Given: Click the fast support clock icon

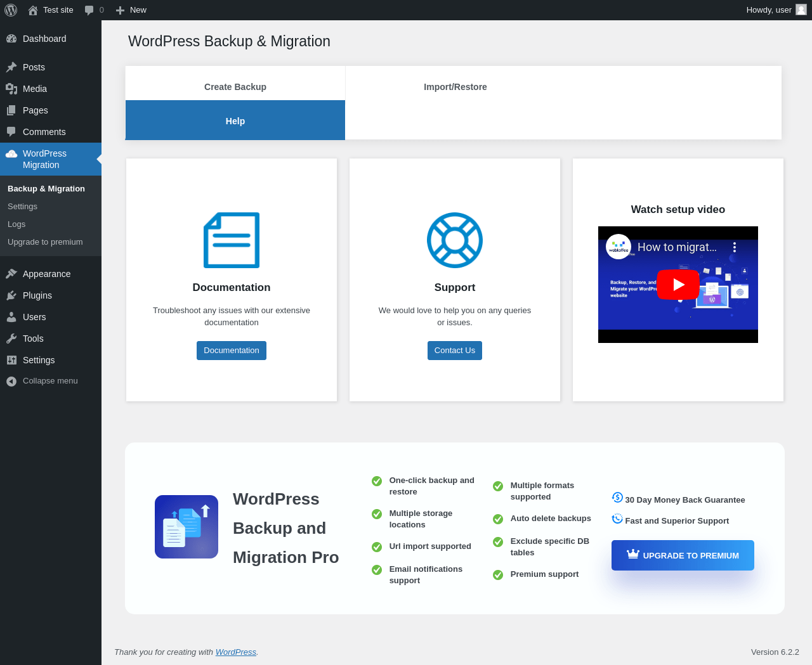Looking at the screenshot, I should coord(617,519).
